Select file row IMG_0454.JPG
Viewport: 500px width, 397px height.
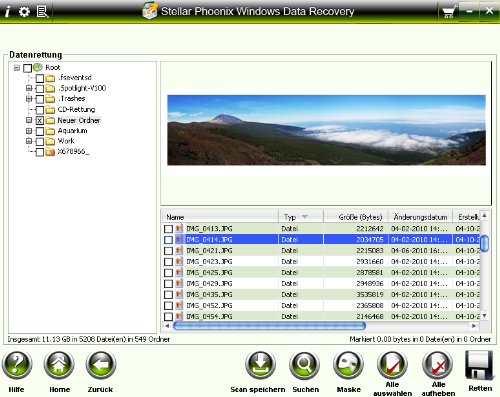(321, 316)
